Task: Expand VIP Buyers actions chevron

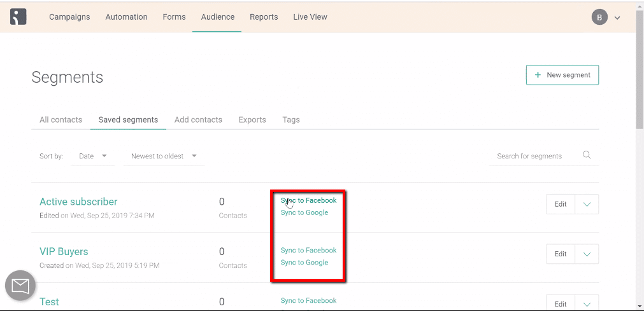Action: (587, 254)
